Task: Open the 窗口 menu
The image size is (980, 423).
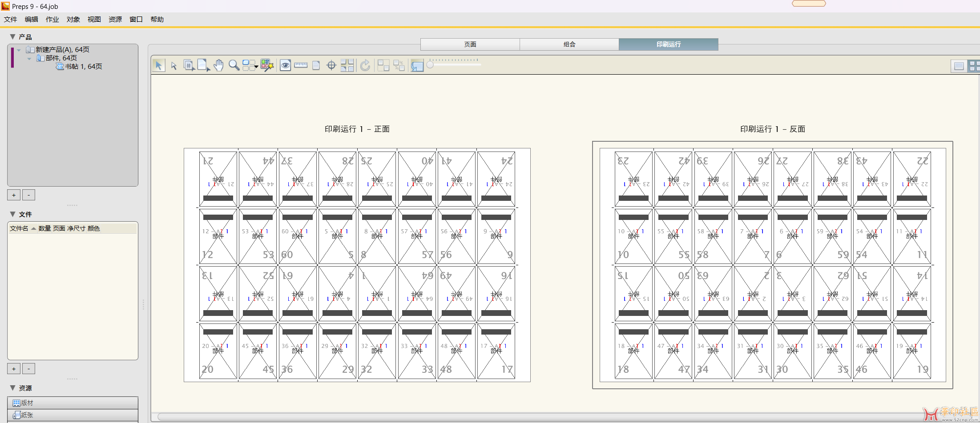Action: click(136, 19)
